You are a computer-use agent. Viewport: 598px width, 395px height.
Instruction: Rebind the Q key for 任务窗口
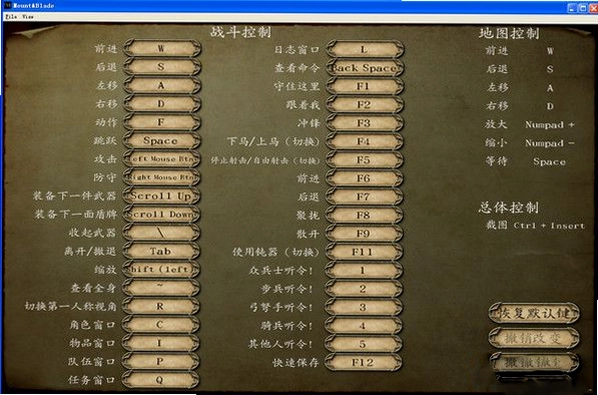click(161, 379)
